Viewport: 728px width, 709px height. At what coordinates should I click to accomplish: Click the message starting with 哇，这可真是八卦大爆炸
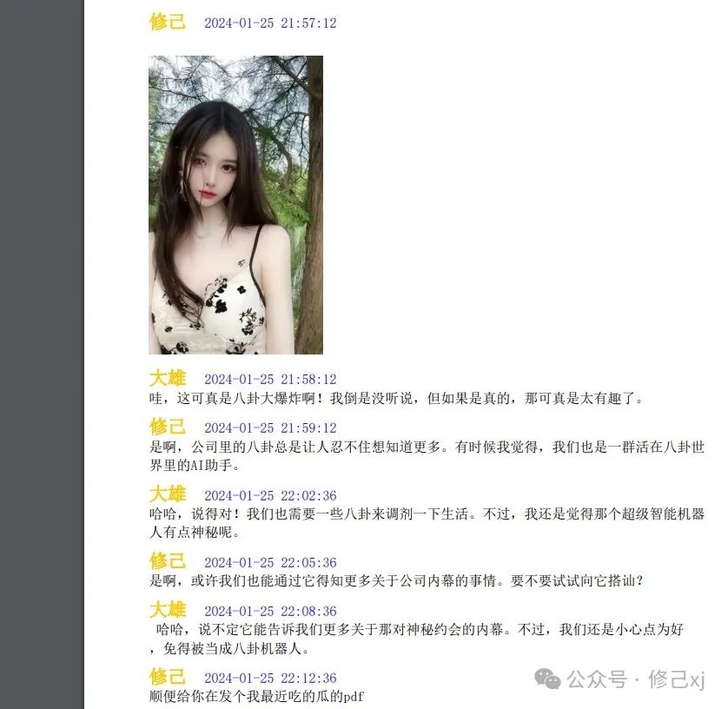pos(396,398)
